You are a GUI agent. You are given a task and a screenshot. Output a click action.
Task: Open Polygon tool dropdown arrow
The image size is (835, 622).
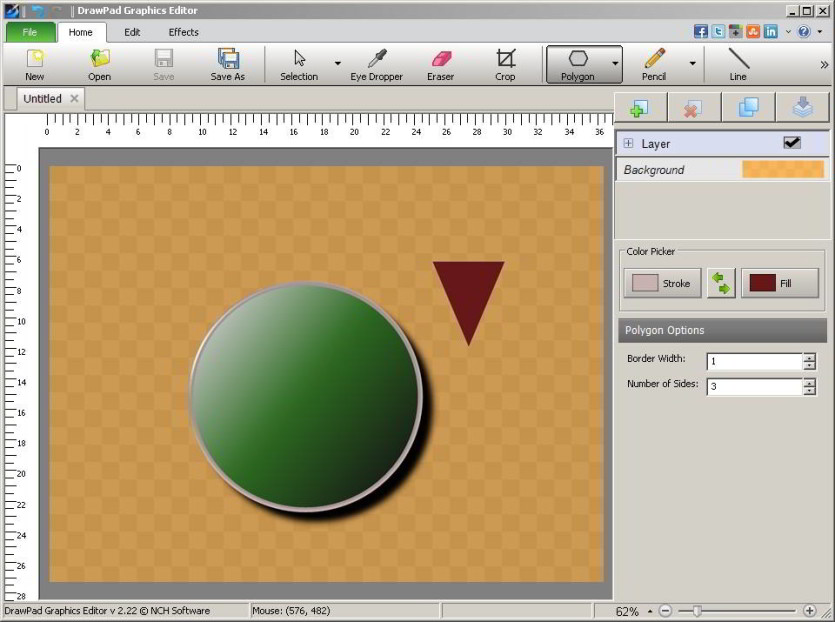point(615,63)
